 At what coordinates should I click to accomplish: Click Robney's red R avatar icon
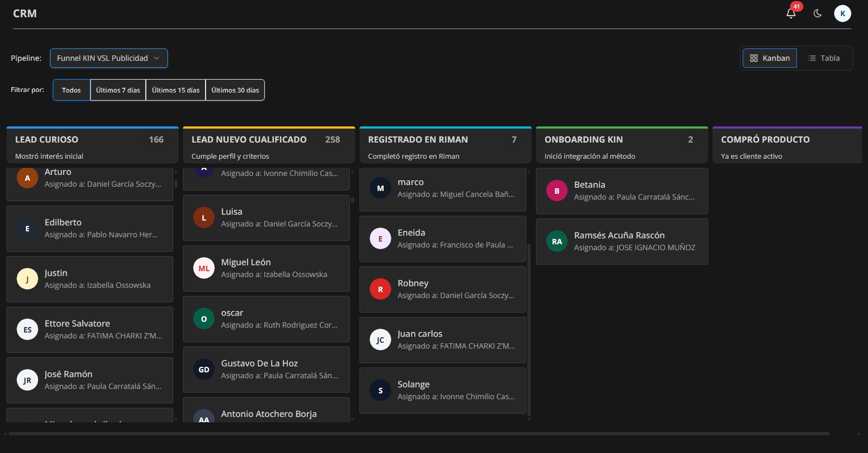pyautogui.click(x=380, y=289)
